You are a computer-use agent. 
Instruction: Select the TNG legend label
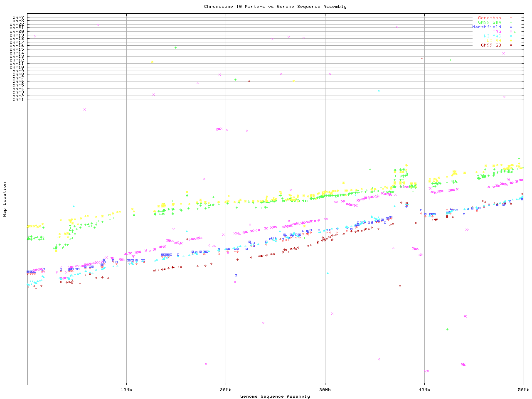tap(497, 32)
